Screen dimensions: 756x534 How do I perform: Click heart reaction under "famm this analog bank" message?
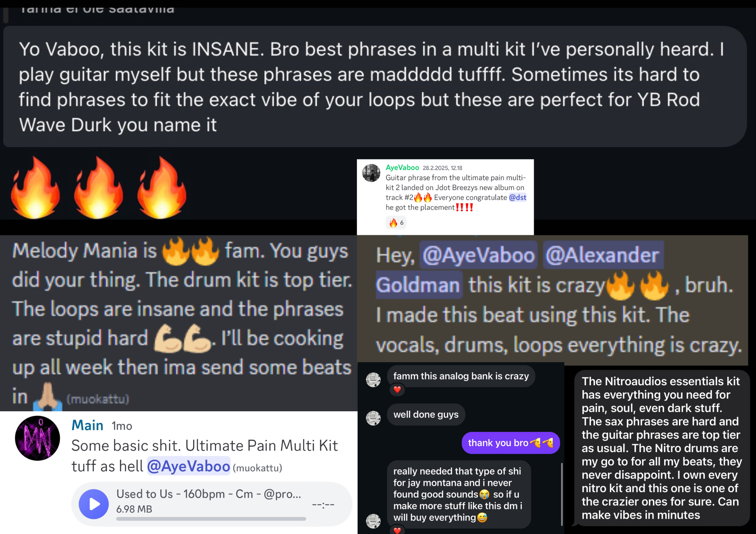coord(397,389)
